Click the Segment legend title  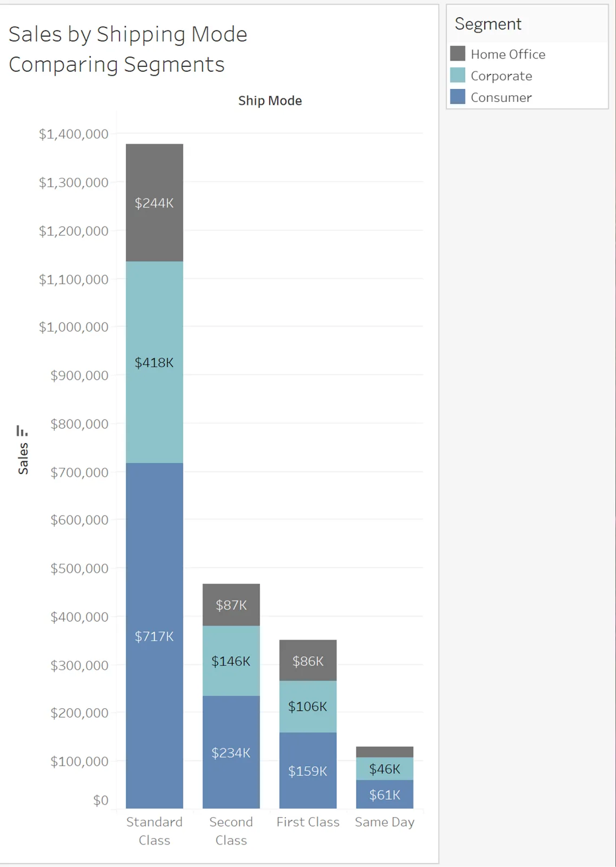point(488,24)
